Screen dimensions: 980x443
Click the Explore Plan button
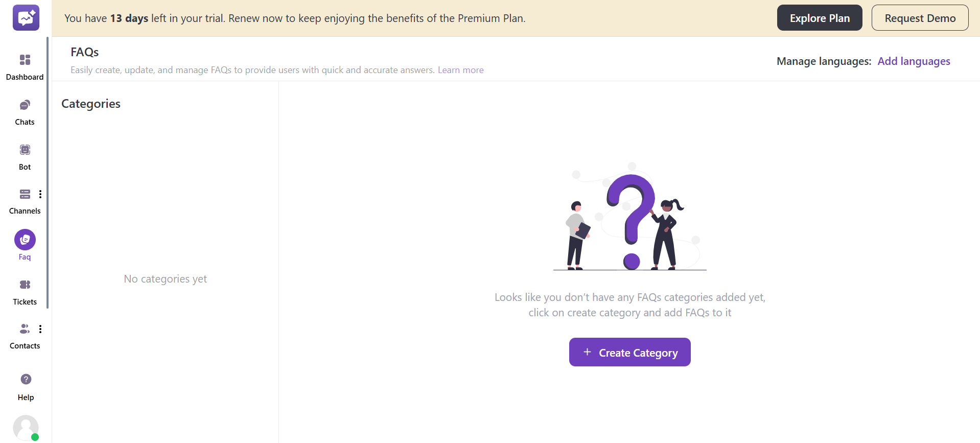coord(819,17)
